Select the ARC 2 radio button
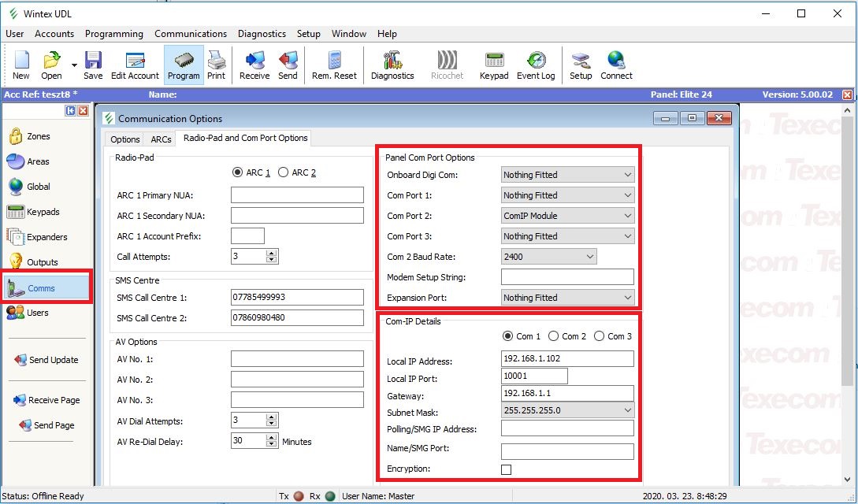 pos(284,172)
